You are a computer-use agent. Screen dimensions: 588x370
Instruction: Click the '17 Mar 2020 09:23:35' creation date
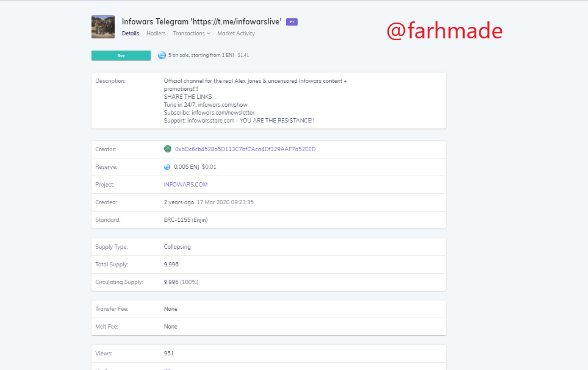tap(225, 202)
